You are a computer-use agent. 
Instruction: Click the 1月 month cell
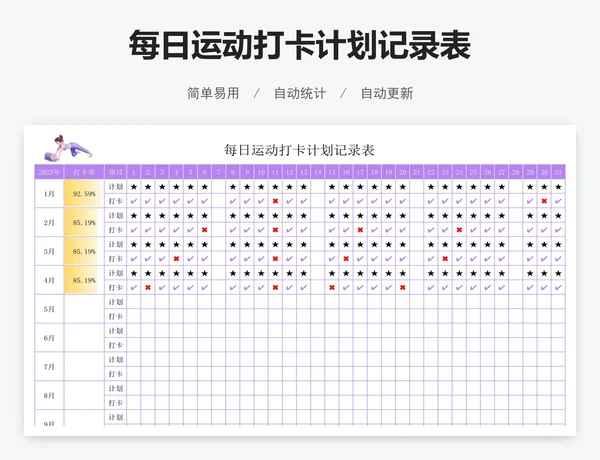[49, 194]
